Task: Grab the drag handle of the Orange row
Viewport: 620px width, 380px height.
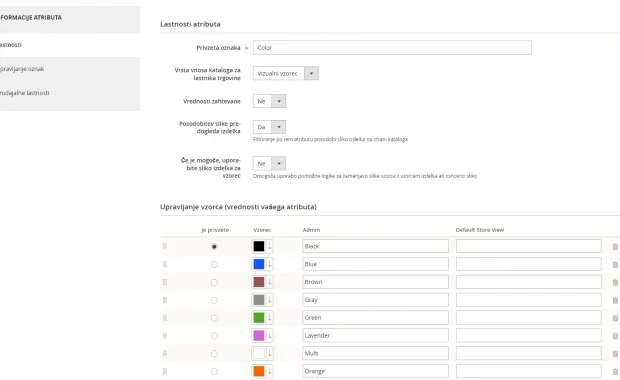Action: 165,371
